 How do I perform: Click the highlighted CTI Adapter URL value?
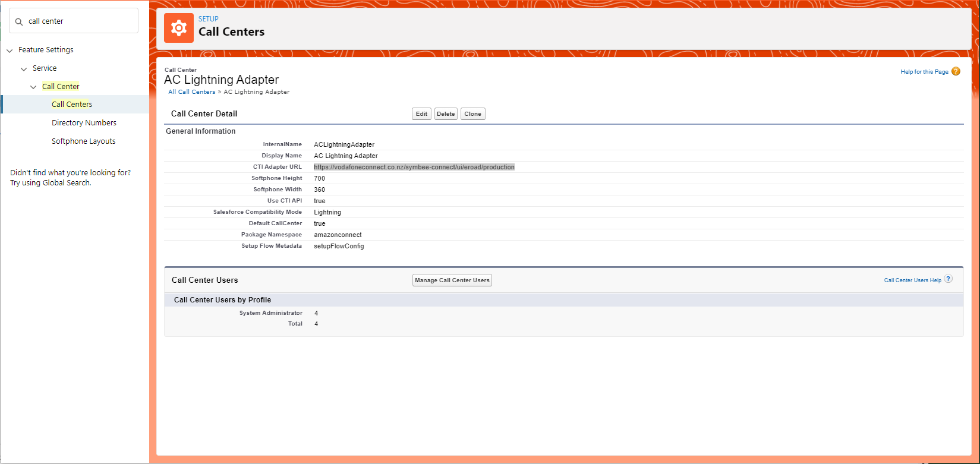click(x=414, y=168)
